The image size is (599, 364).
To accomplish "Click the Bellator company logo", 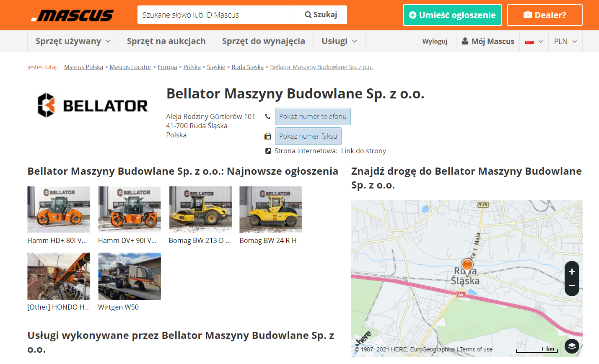I will click(x=92, y=105).
